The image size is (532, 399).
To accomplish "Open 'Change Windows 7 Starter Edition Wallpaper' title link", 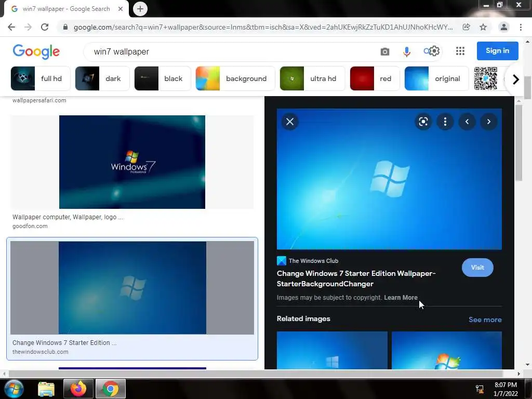I will click(356, 278).
